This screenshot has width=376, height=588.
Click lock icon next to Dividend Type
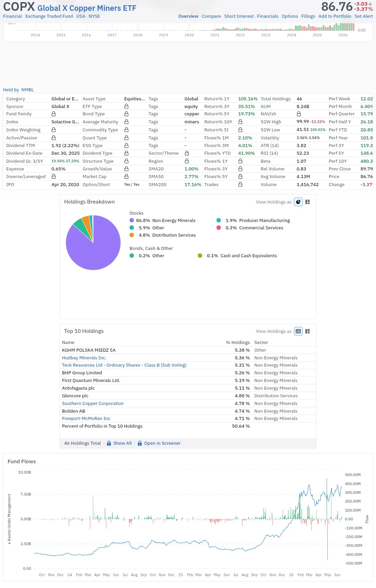[x=126, y=153]
